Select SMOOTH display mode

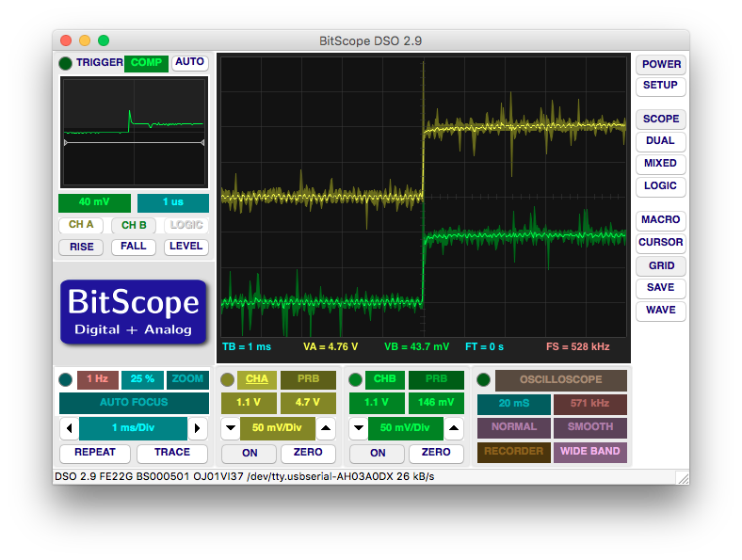[589, 427]
